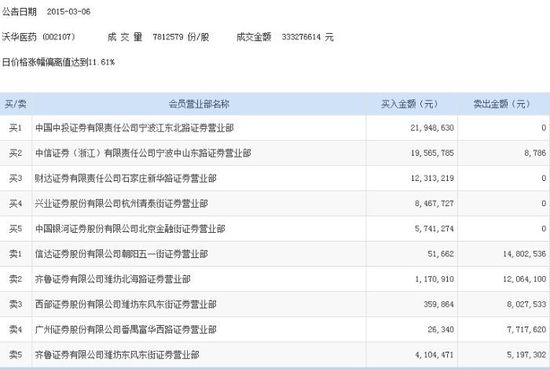Click the 会员营业部名称 column header
The height and width of the screenshot is (369, 550).
(199, 104)
